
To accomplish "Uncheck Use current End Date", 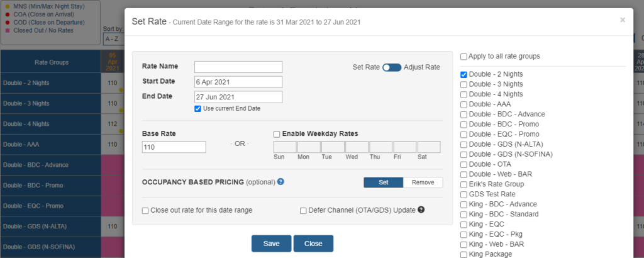I will (198, 108).
